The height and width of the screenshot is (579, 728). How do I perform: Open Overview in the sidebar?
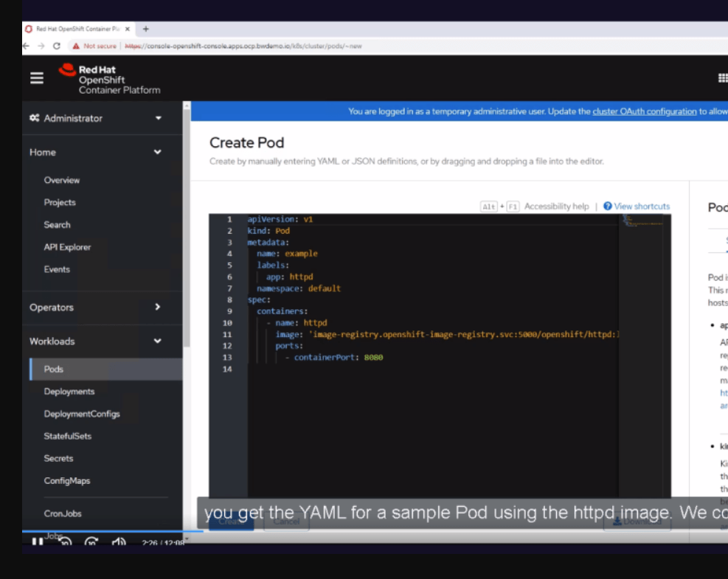[62, 180]
